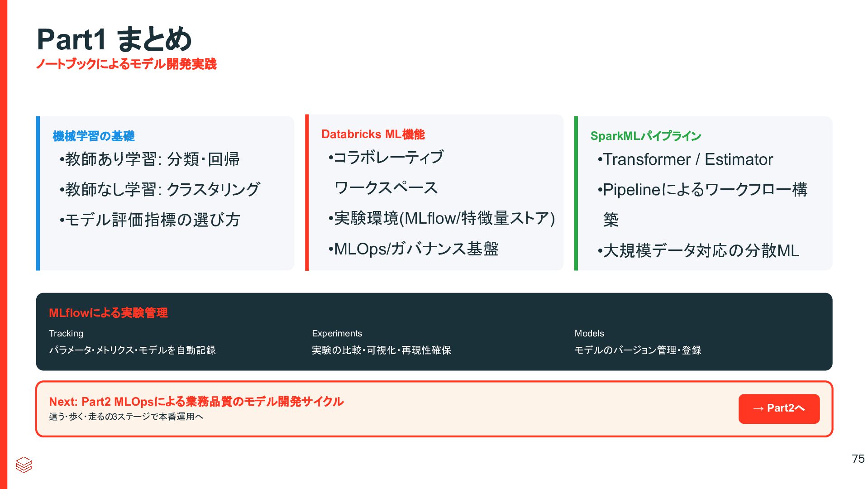Click text '這う・歩く・走るの3ステージで本番運用へ'
Screen dimensions: 868x489
pyautogui.click(x=126, y=417)
